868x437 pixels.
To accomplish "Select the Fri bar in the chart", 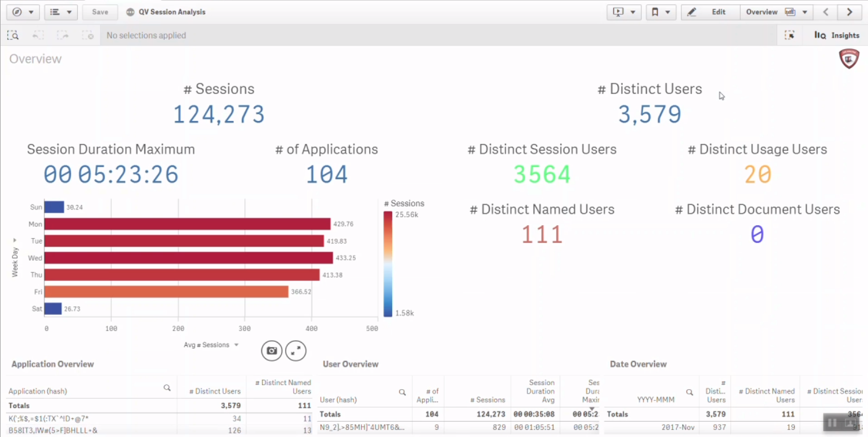I will click(169, 292).
